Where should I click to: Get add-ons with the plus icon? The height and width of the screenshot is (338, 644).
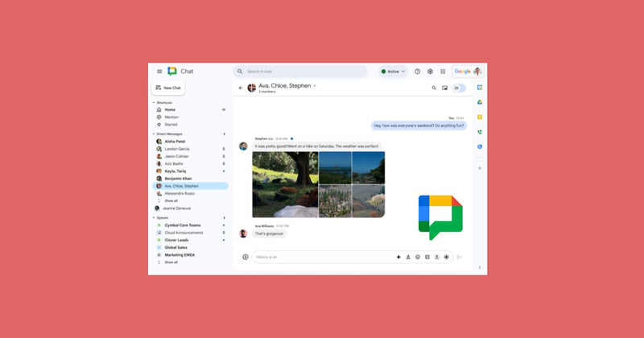480,168
